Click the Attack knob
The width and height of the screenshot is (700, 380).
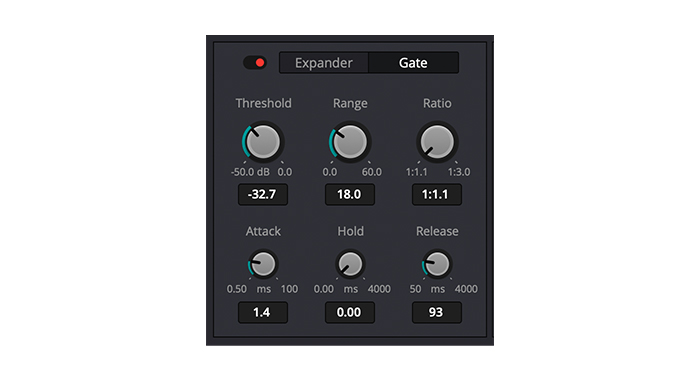coord(263,264)
